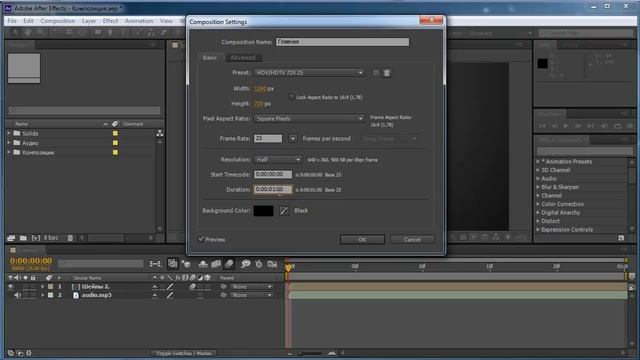Create new animation preset icon in Effects panel
The image size is (640, 360).
[x=621, y=238]
